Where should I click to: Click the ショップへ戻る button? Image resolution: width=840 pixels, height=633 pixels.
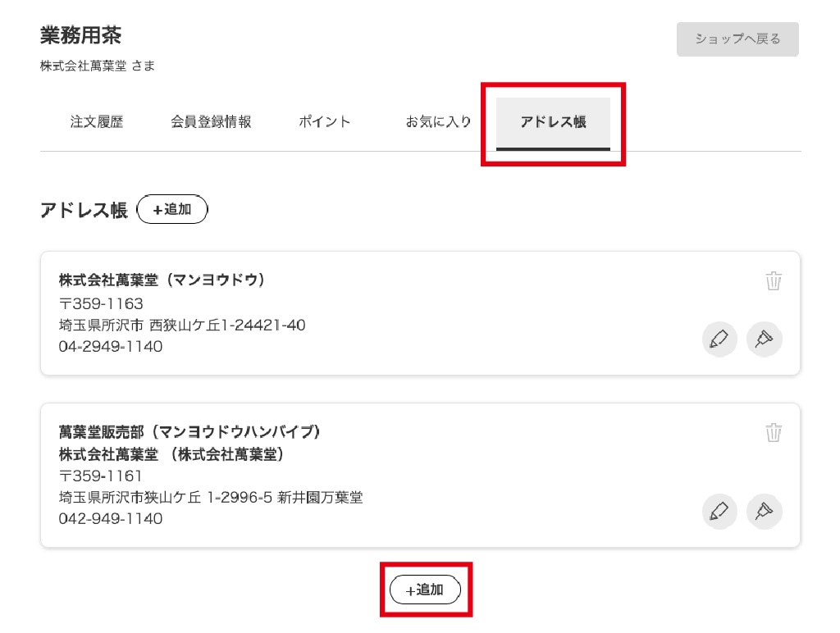point(737,39)
